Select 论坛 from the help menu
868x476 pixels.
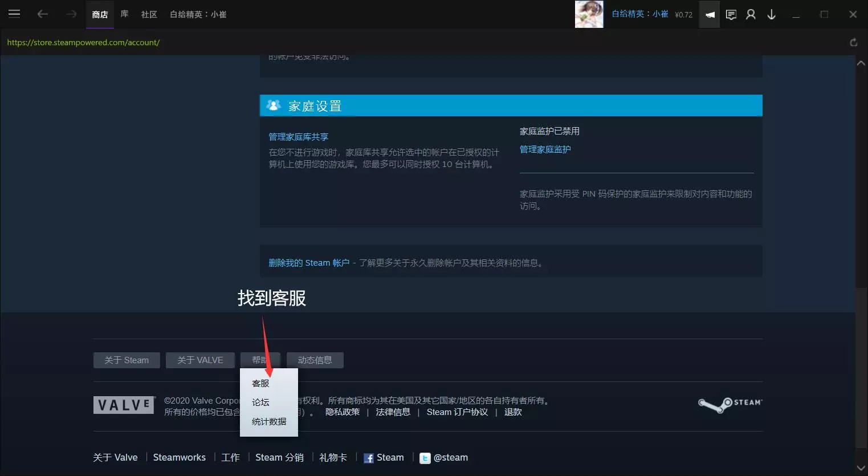point(261,402)
